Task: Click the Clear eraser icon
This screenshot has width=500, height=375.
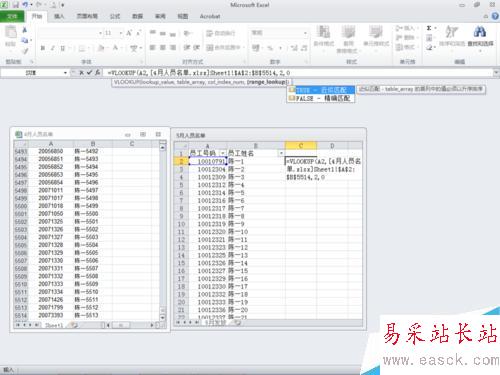Action: click(429, 47)
